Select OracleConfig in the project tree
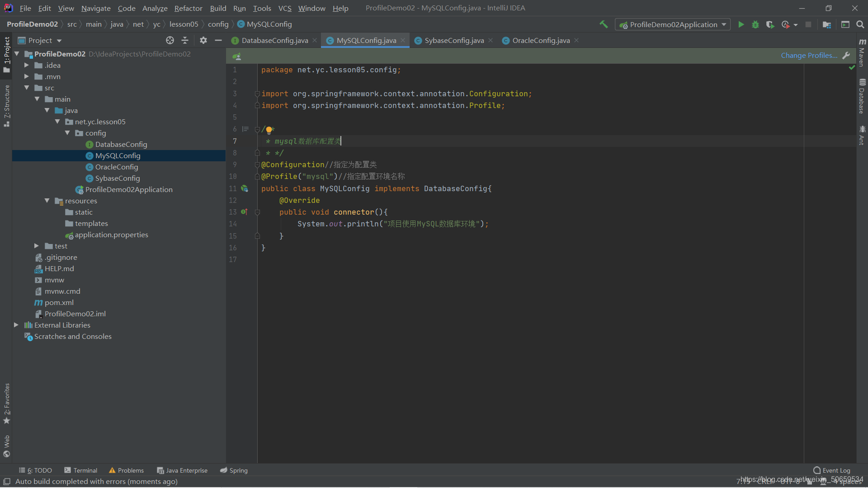The image size is (868, 488). (x=116, y=167)
